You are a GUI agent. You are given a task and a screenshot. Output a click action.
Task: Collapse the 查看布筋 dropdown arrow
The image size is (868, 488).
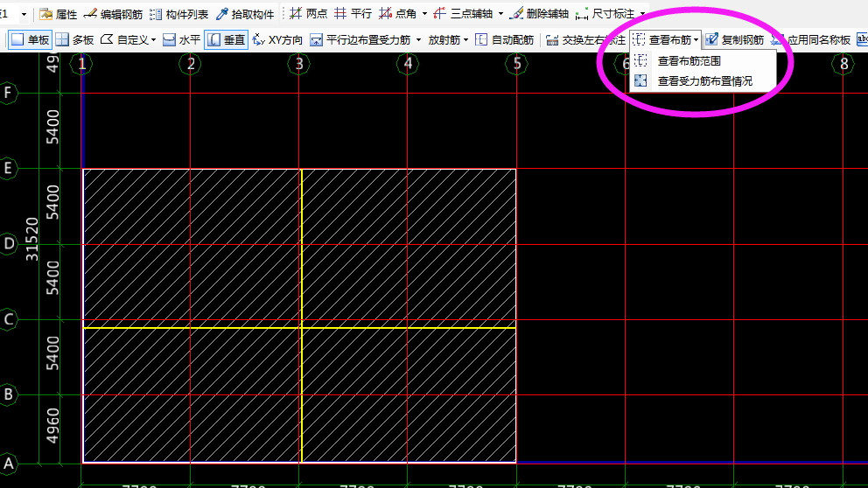pyautogui.click(x=696, y=40)
